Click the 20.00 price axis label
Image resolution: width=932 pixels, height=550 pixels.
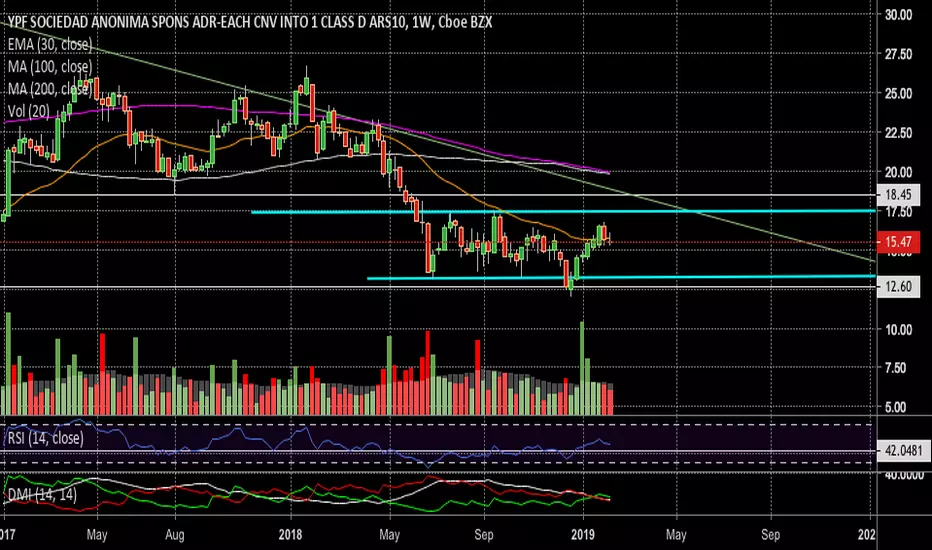click(898, 172)
